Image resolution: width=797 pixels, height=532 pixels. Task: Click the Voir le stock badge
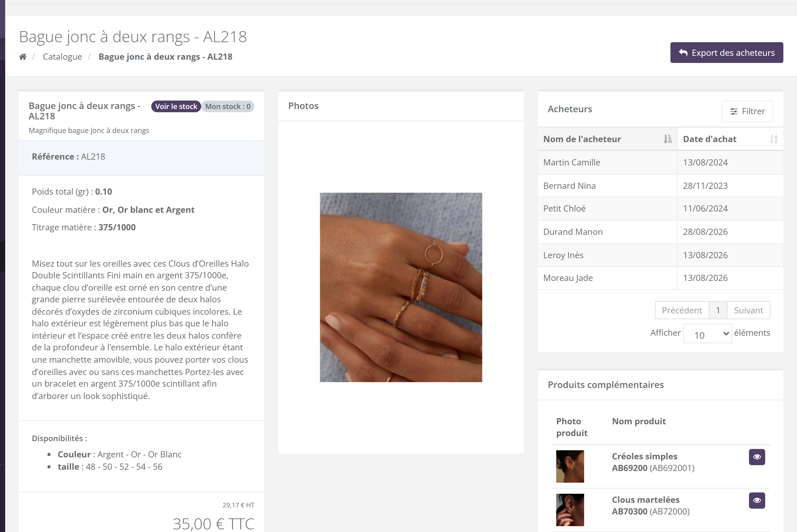176,106
